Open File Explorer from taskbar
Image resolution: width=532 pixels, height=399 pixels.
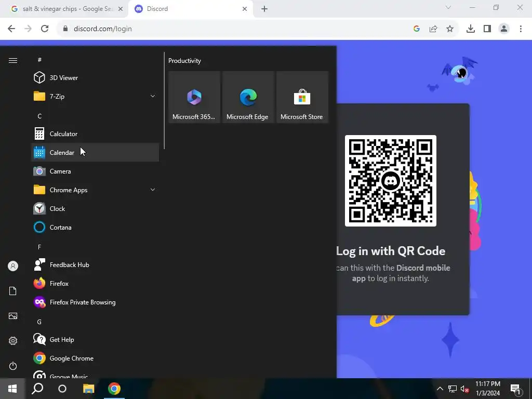88,389
